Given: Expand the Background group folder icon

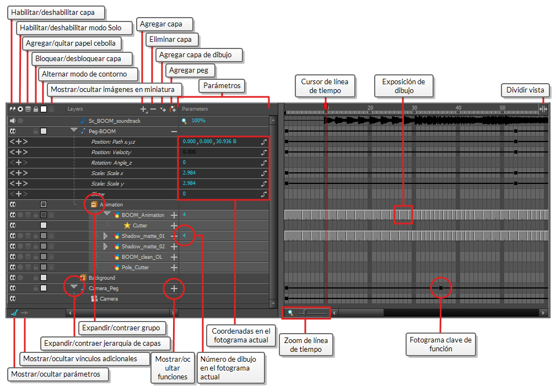Looking at the screenshot, I should pos(83,277).
